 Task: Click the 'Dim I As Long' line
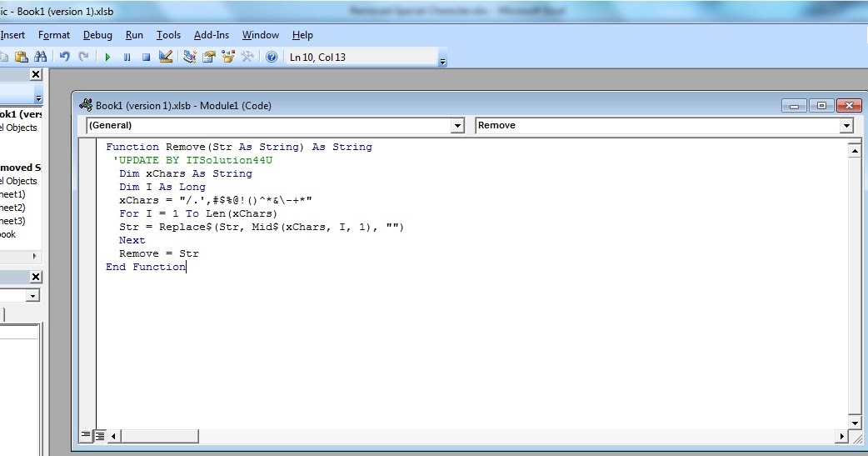pos(162,187)
